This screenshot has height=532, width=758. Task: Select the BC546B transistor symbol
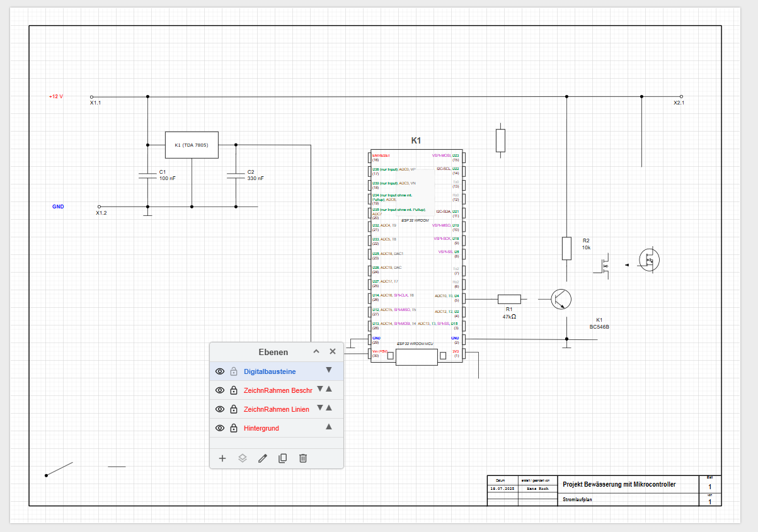(561, 300)
